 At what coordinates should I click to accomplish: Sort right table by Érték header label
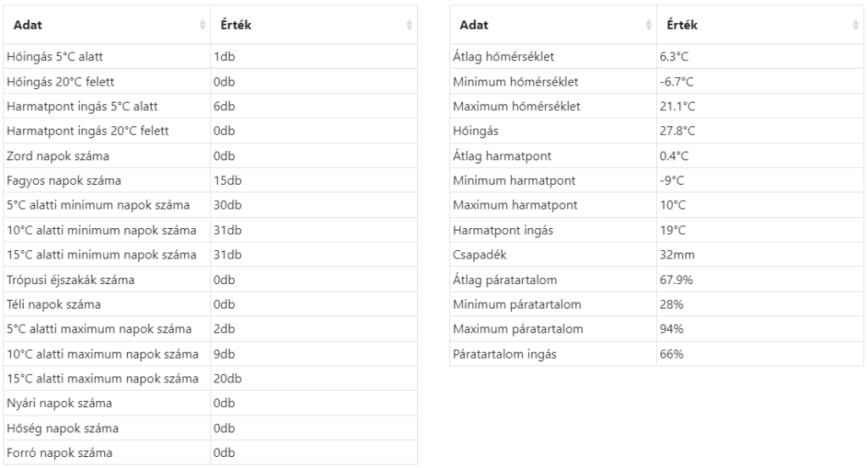tap(682, 25)
